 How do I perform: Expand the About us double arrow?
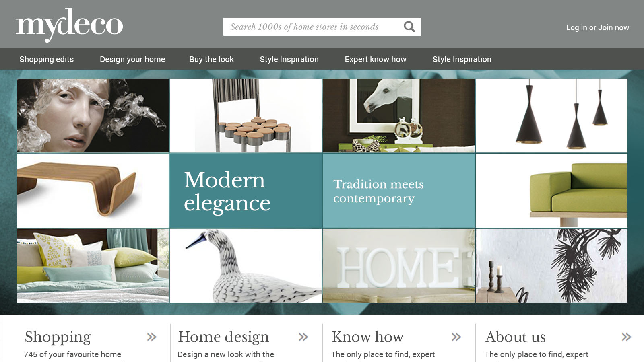627,337
